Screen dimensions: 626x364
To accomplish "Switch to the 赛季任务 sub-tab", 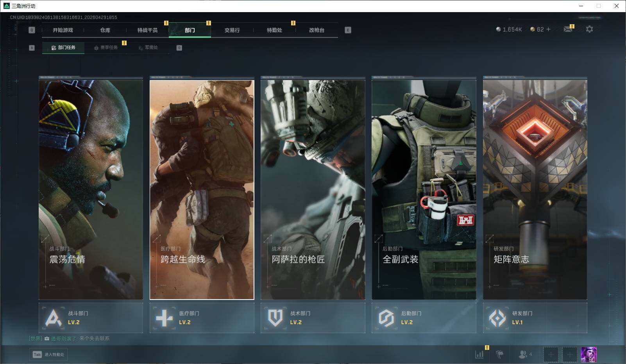I will 106,48.
